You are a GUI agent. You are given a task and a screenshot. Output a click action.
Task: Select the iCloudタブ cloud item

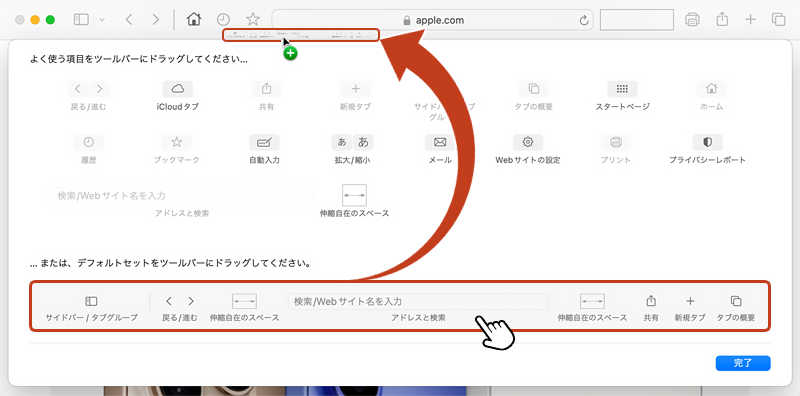pos(178,96)
